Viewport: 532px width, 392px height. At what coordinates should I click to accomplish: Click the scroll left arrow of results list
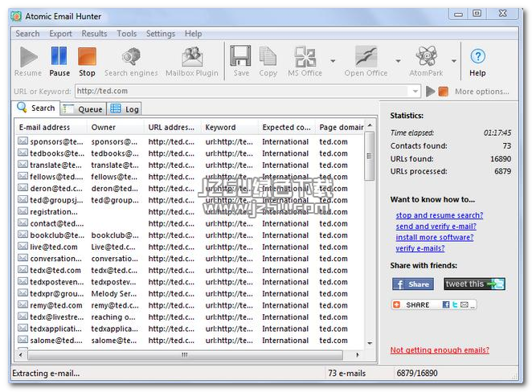tap(21, 355)
